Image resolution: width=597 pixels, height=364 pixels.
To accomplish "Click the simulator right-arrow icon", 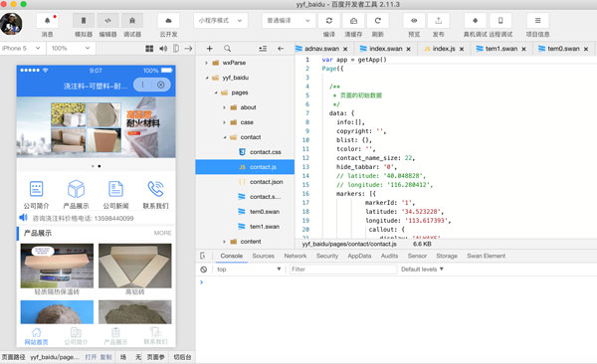I will click(x=188, y=49).
